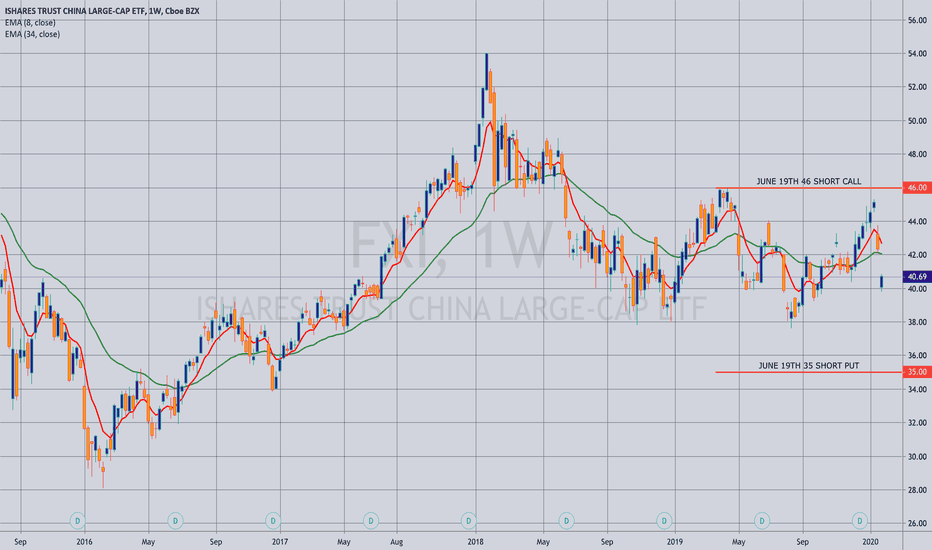Viewport: 932px width, 550px height.
Task: Click the D dividend marker between May and Sep 2019
Action: point(762,521)
